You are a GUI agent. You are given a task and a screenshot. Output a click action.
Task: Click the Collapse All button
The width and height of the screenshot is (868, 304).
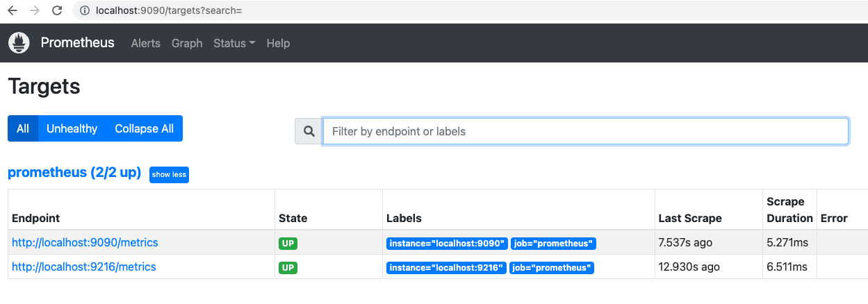145,128
